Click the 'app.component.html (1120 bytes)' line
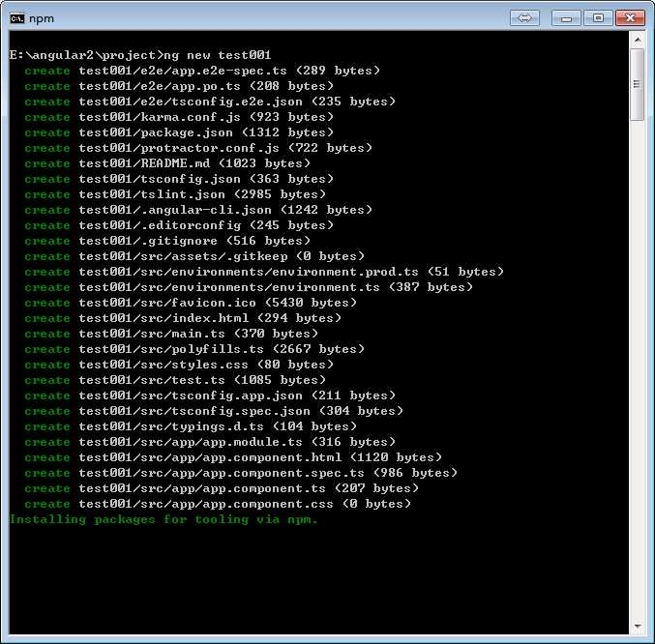 pos(233,457)
